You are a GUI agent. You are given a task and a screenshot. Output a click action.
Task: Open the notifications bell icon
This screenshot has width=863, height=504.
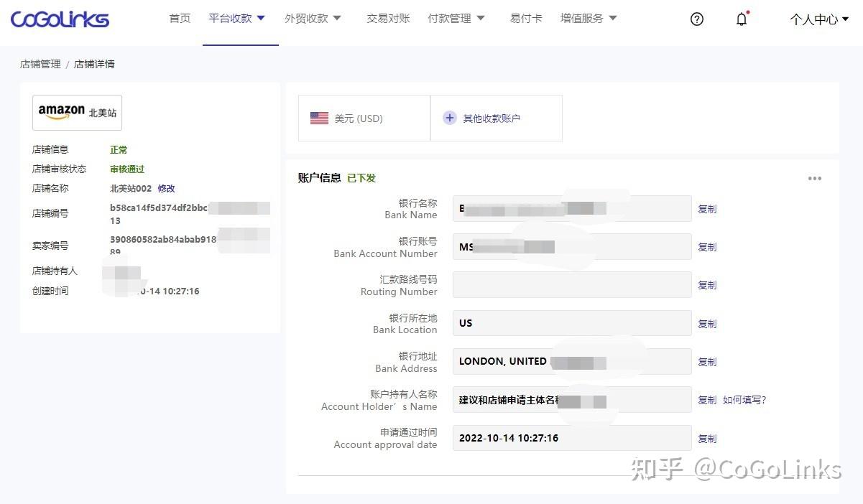click(x=741, y=19)
